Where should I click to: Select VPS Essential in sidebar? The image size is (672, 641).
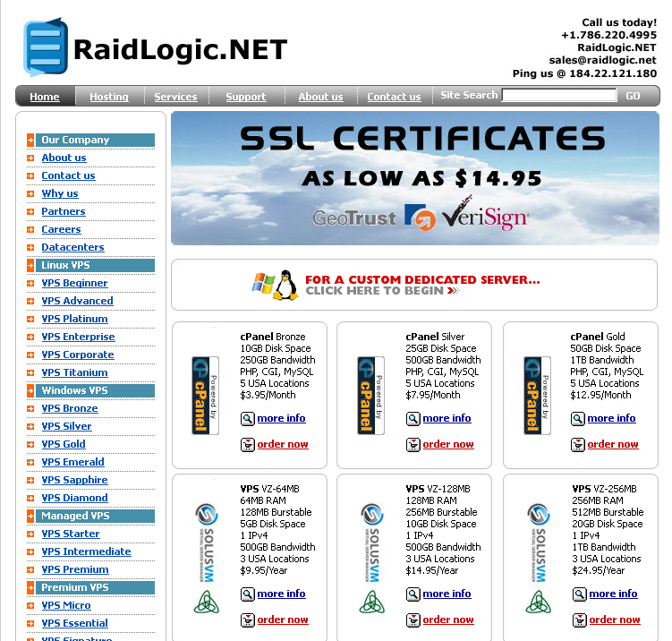(x=74, y=623)
